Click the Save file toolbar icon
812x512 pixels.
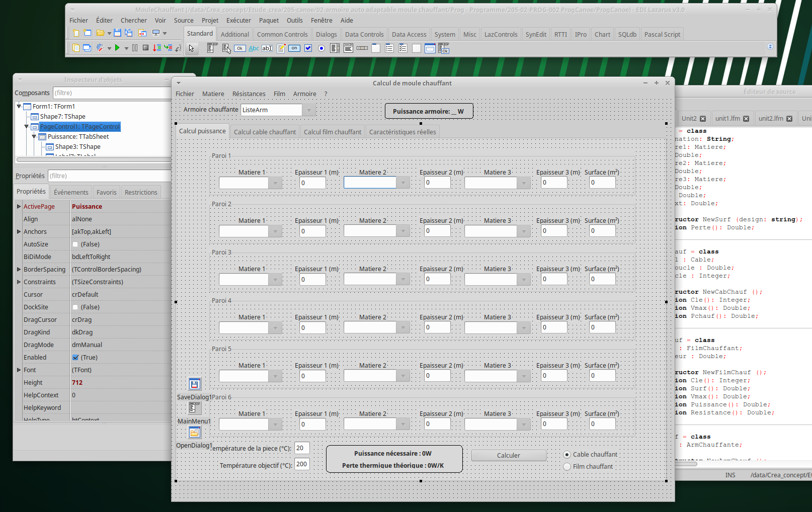(117, 33)
